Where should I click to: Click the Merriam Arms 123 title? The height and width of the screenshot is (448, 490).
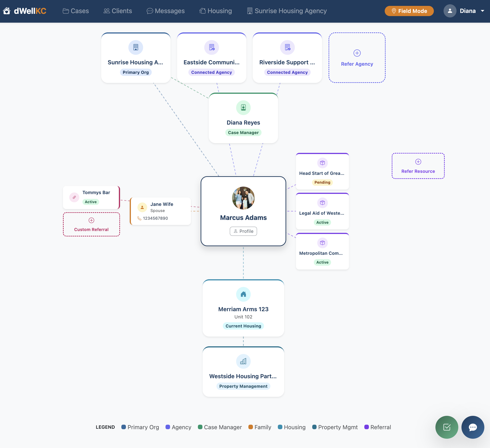[x=243, y=309]
